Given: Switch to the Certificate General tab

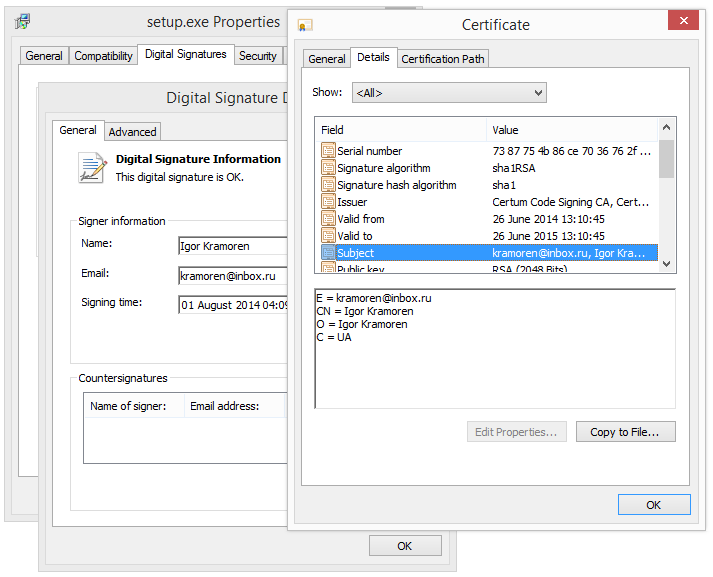Looking at the screenshot, I should click(x=326, y=59).
